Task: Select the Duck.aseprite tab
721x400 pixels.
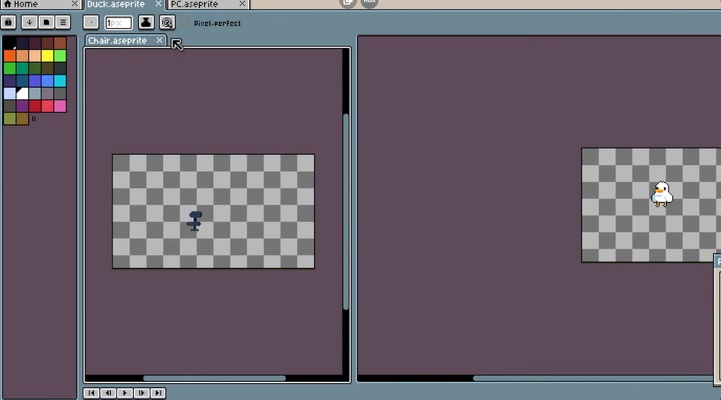Action: 124,4
